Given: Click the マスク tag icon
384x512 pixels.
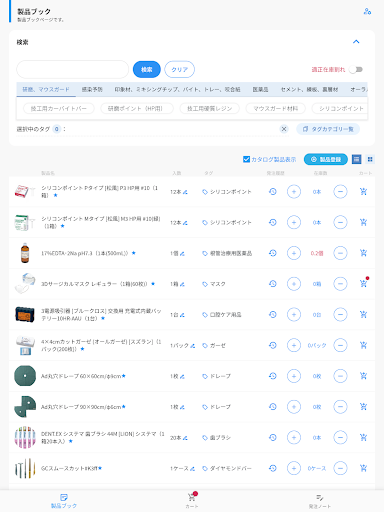Looking at the screenshot, I should 205,284.
